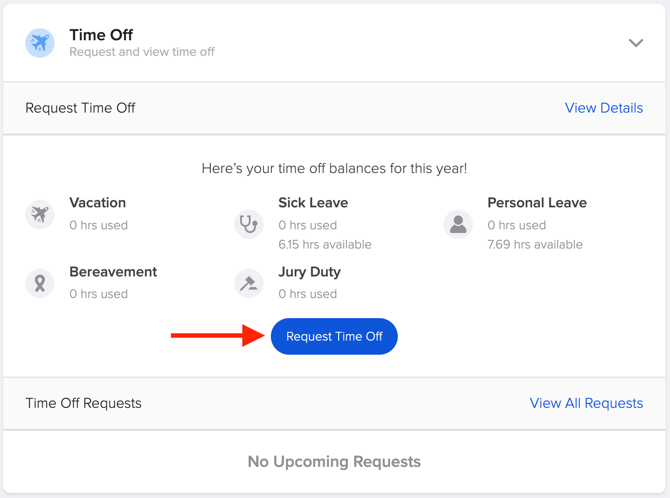Click the Request Time Off button
The height and width of the screenshot is (498, 670).
point(334,336)
